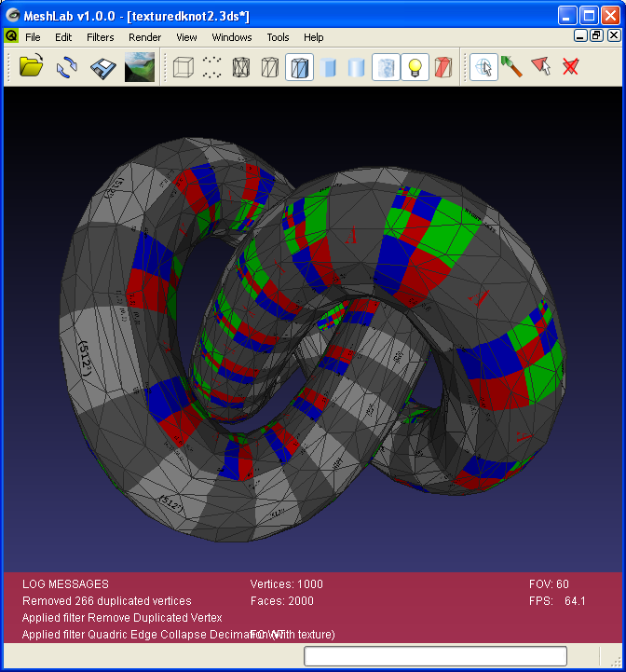Click the Save mesh disk icon
The height and width of the screenshot is (672, 626).
click(x=102, y=67)
